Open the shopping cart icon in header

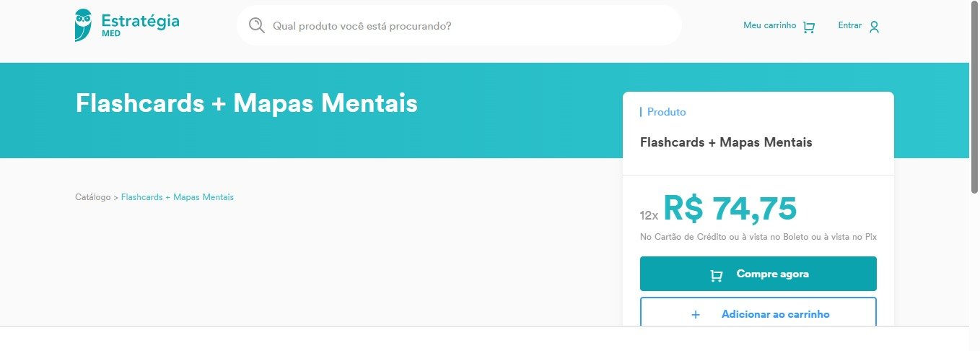pyautogui.click(x=809, y=27)
